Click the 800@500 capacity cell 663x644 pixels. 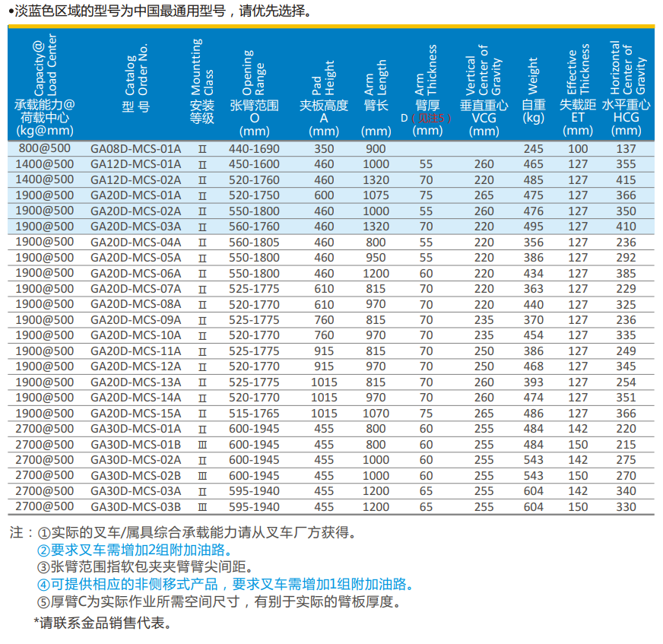point(44,148)
